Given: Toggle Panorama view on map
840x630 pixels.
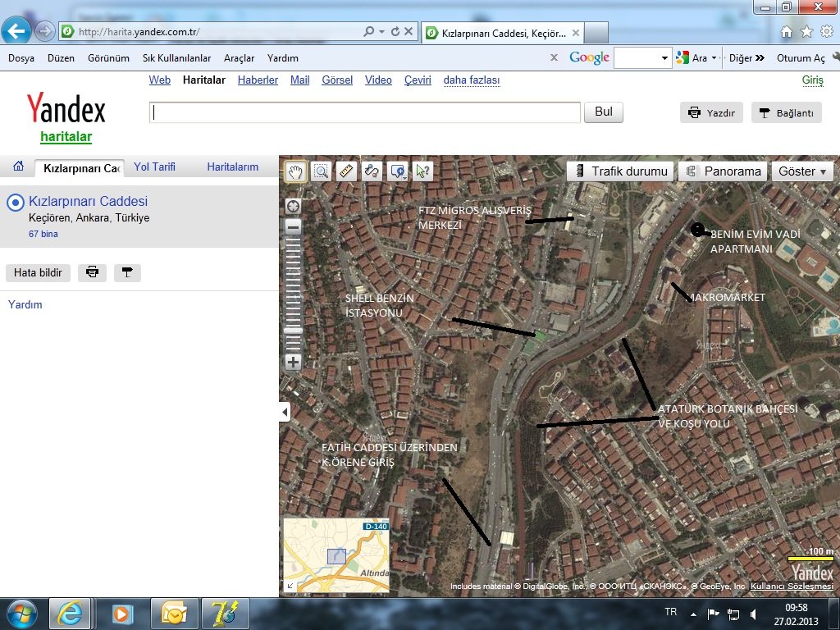Looking at the screenshot, I should click(724, 171).
